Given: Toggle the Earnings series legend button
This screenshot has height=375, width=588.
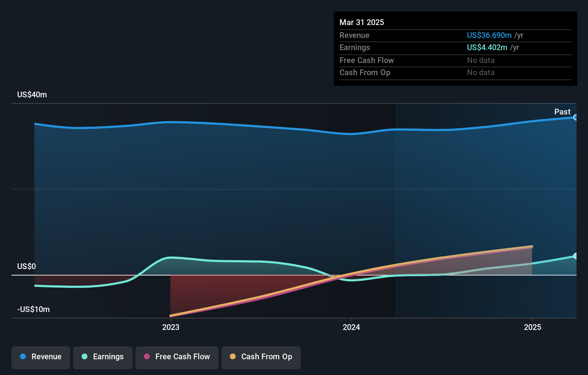Looking at the screenshot, I should tap(103, 357).
